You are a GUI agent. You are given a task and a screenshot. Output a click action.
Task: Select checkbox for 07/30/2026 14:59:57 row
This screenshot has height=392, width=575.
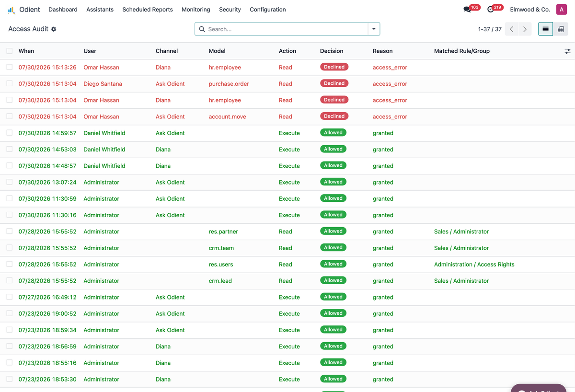pos(10,133)
